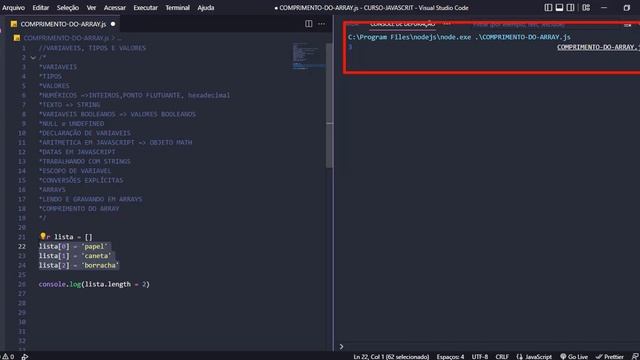Open the Seleção menu

(68, 7)
